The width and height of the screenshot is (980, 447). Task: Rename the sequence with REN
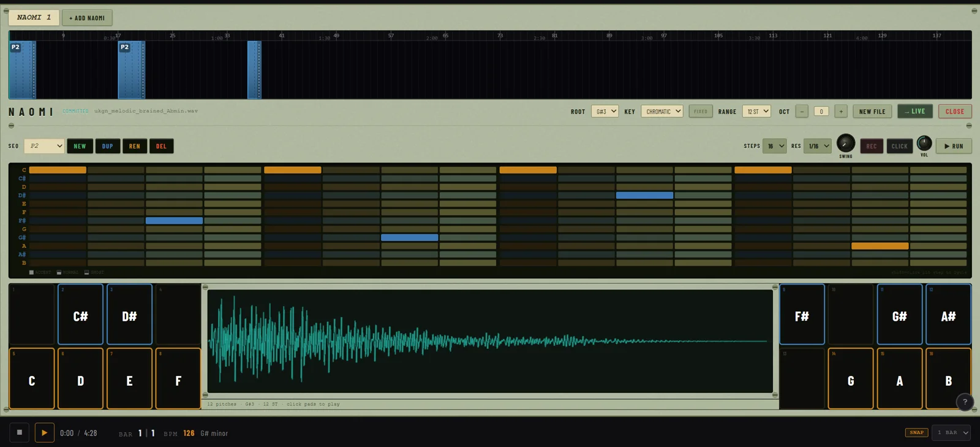click(135, 146)
